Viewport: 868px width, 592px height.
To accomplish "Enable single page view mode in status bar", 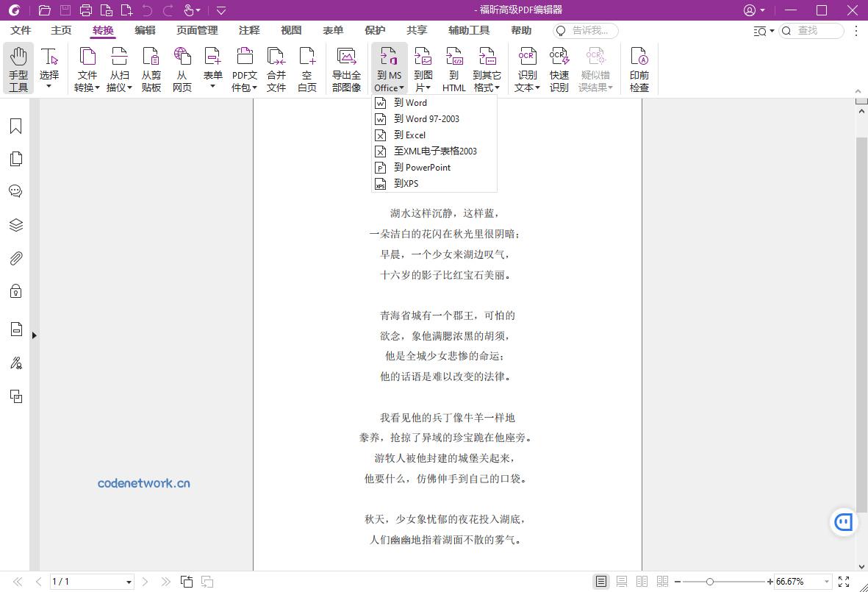I will (x=601, y=581).
